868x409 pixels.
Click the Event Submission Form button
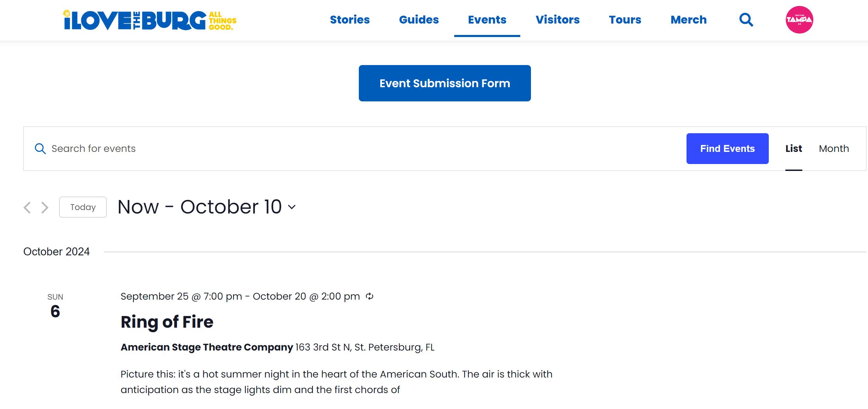445,83
